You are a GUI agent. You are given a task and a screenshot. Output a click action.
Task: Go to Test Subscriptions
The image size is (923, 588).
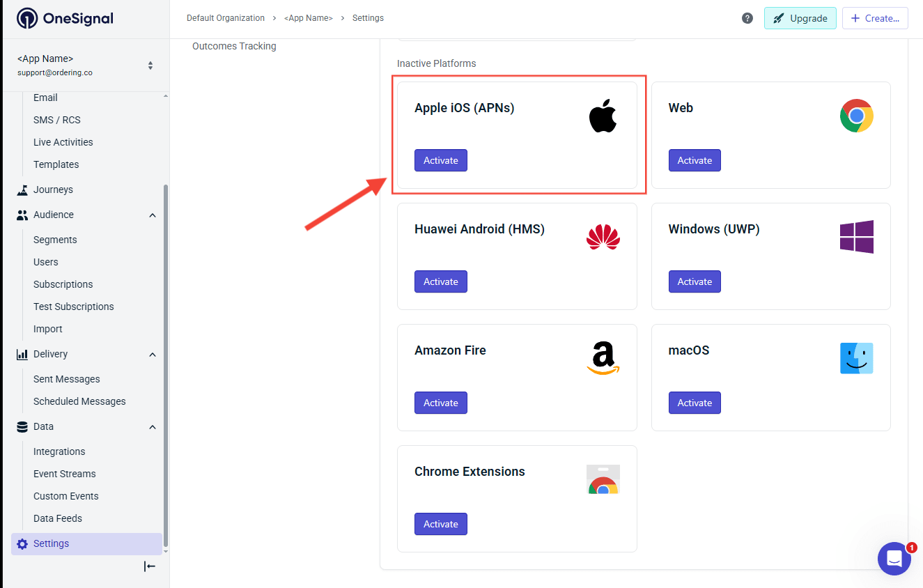[x=73, y=307]
